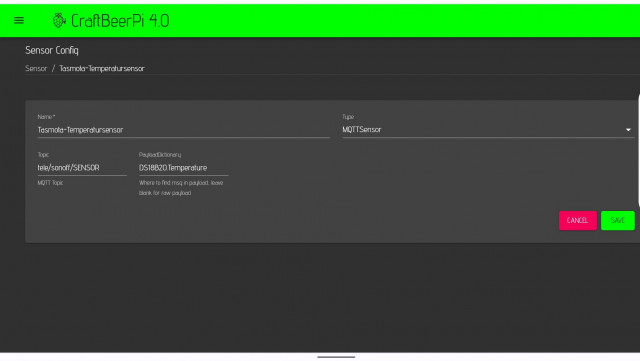
Task: Save the sensor configuration
Action: coord(618,221)
